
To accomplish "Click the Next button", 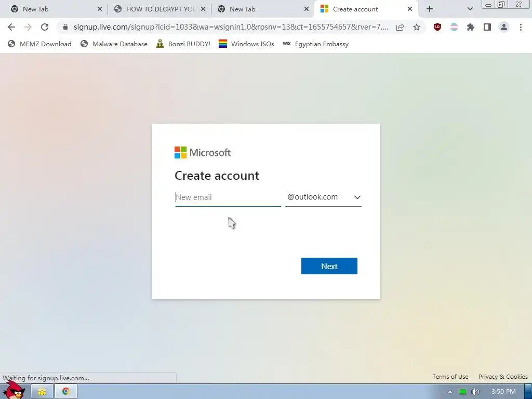I will click(329, 266).
